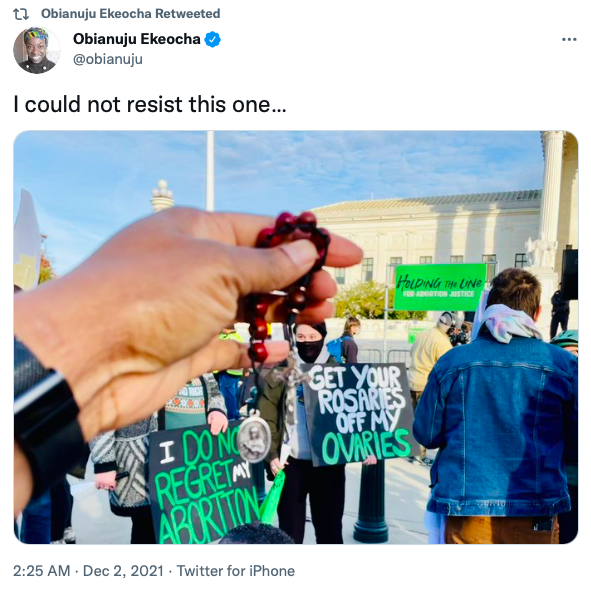Click the 2:25 AM timestamp

42,571
